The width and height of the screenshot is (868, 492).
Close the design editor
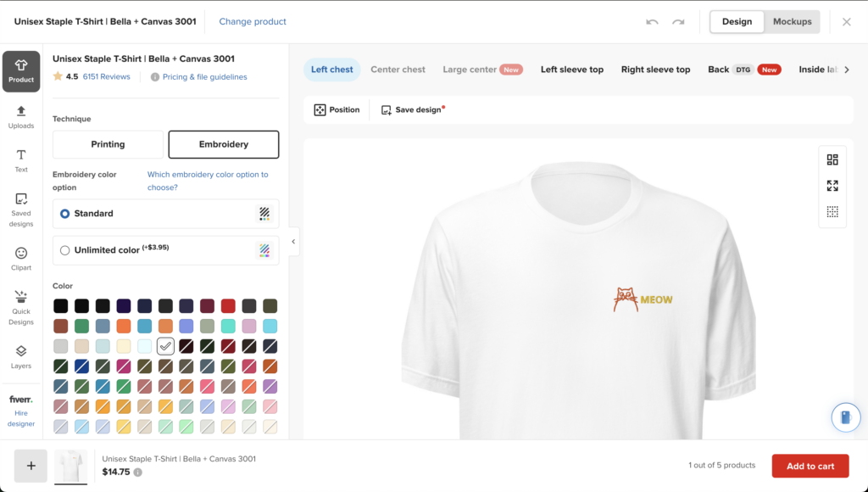pos(847,21)
